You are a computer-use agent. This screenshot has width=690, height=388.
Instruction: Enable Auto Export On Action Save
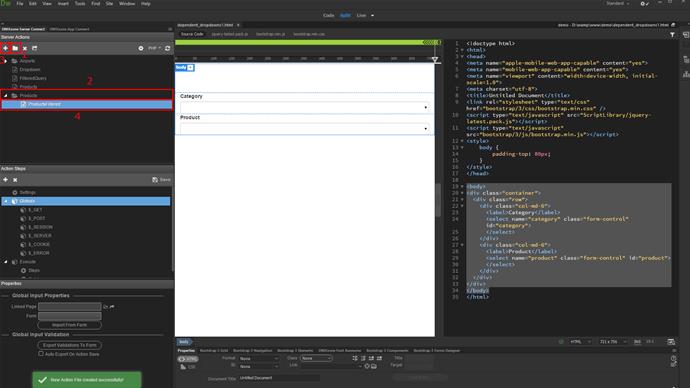click(x=41, y=354)
